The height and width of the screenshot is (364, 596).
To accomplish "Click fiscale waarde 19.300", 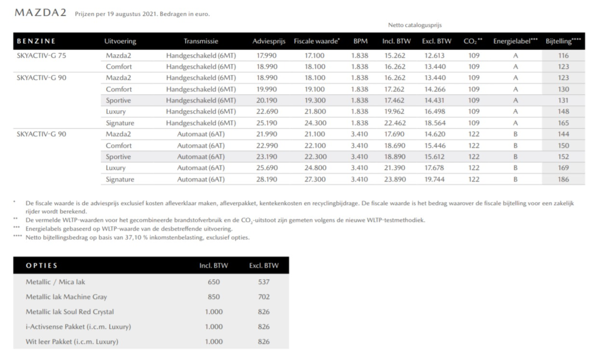I will [315, 100].
